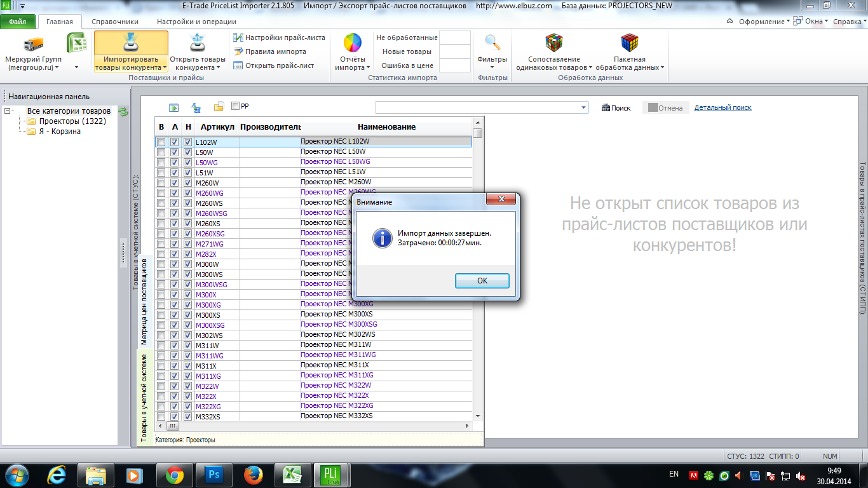The height and width of the screenshot is (488, 868).
Task: Uncheck the A checkbox for row M322X
Action: coord(175,396)
